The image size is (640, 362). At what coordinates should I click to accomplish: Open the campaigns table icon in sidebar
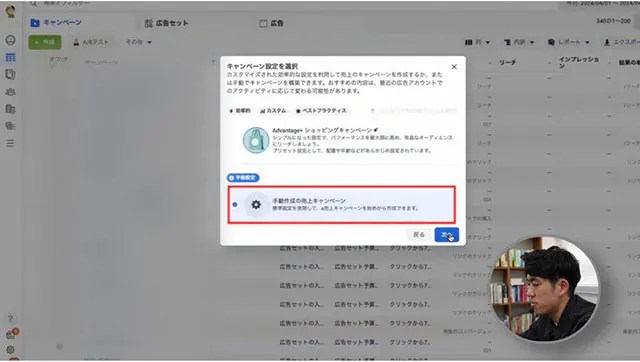click(10, 58)
